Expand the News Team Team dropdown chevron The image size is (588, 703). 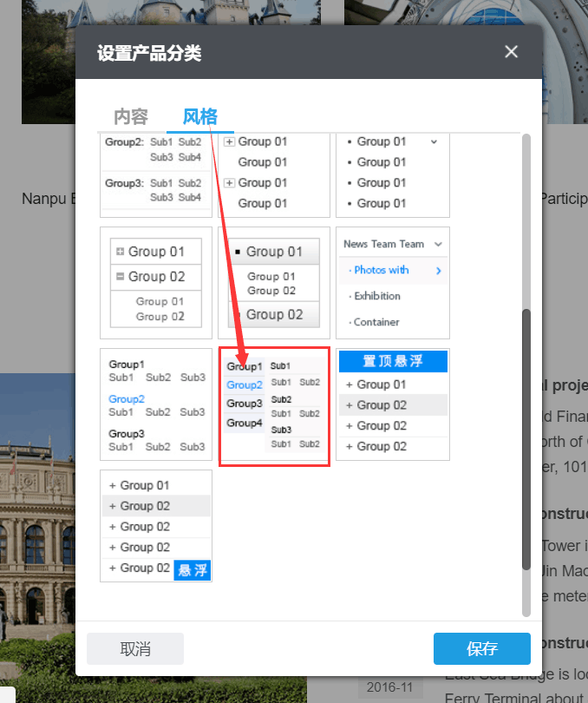click(x=439, y=245)
